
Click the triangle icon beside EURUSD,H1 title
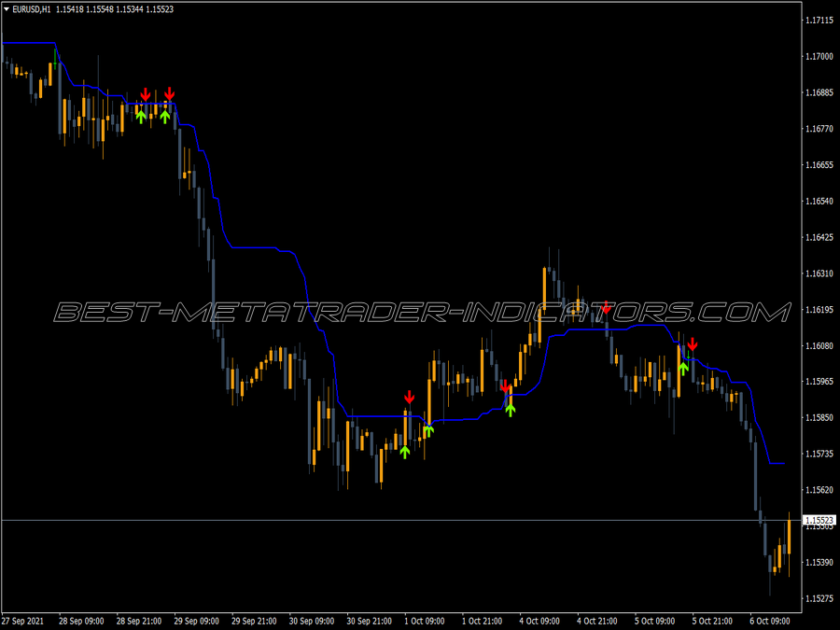pyautogui.click(x=7, y=9)
